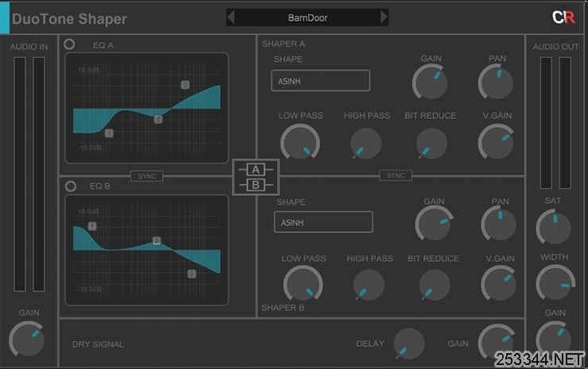Click the A/B routing switch icon
The image size is (588, 369).
256,177
